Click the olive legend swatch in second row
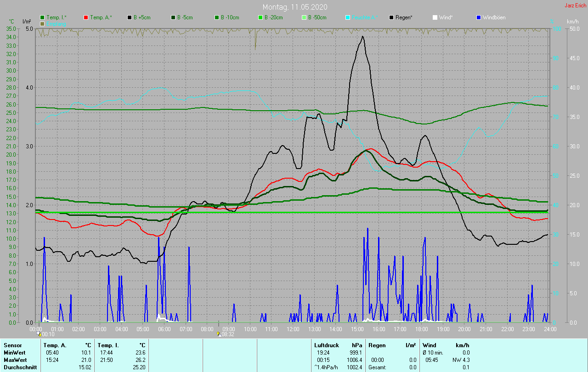This screenshot has width=588, height=372. pyautogui.click(x=43, y=23)
